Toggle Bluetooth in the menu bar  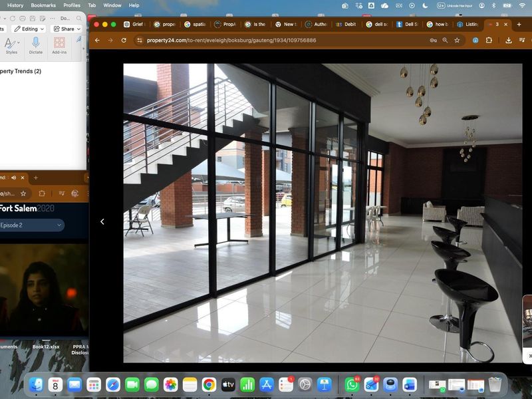[493, 5]
